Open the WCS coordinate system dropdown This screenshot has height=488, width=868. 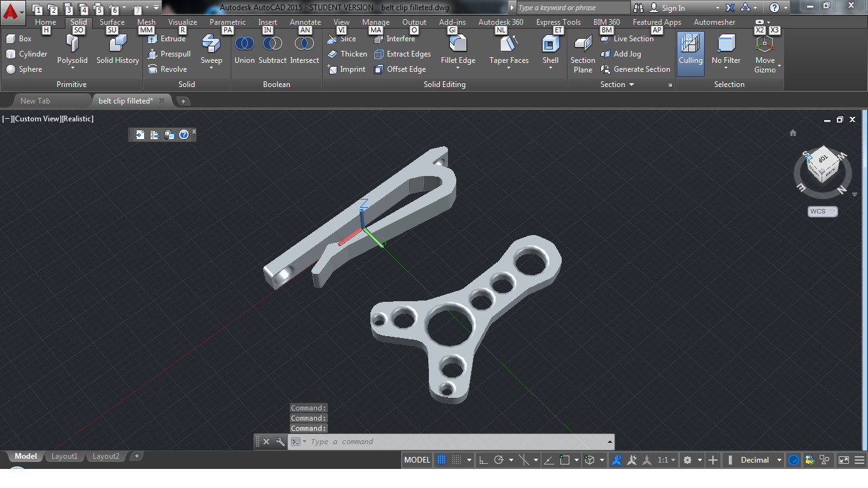point(823,212)
